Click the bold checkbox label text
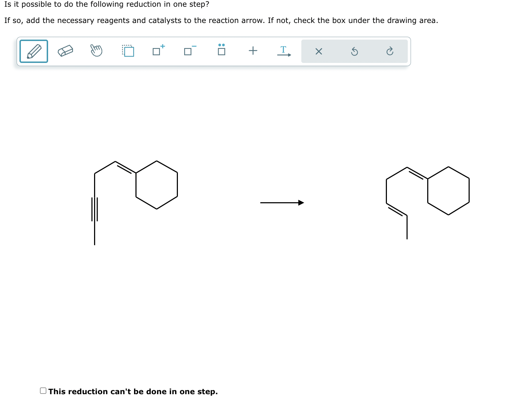 click(133, 391)
